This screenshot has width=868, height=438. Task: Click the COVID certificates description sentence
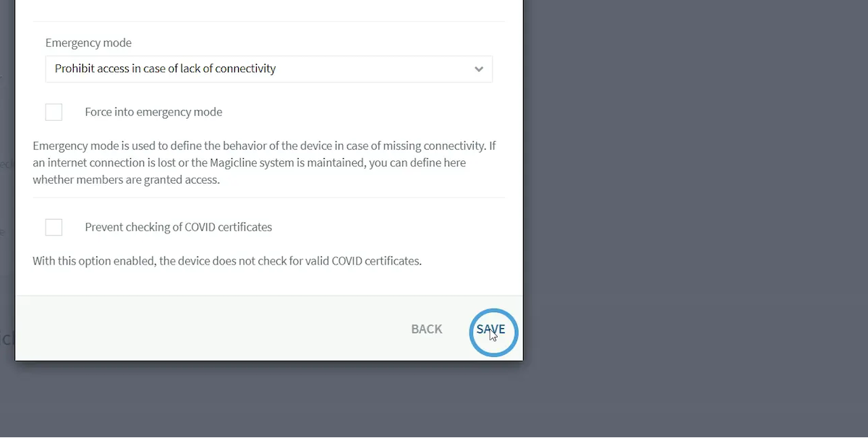(226, 261)
